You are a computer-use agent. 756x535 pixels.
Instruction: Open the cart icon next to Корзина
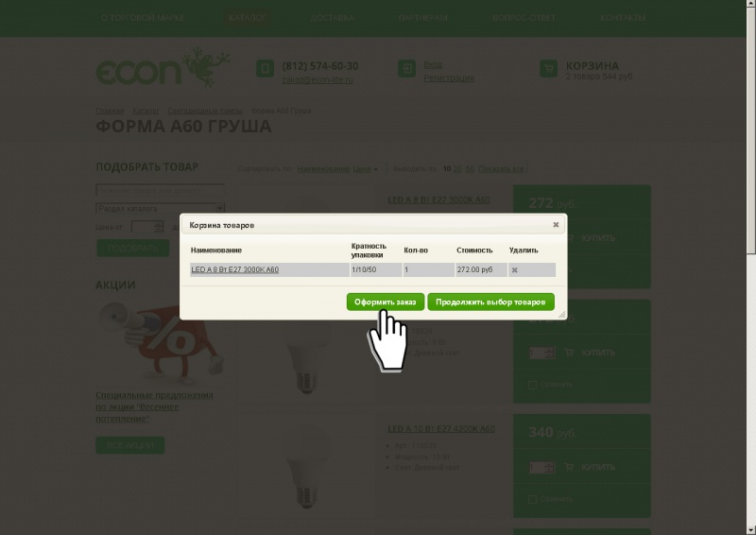tap(548, 68)
